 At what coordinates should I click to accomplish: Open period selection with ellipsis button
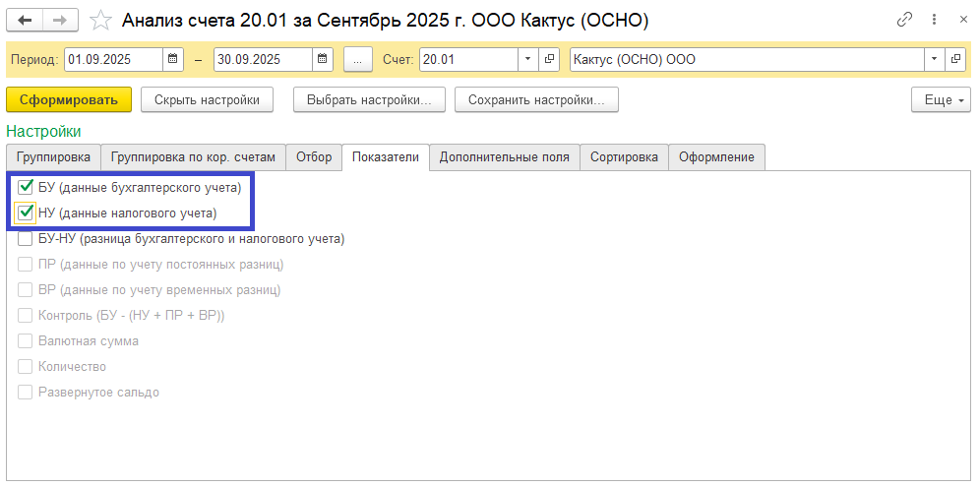(357, 59)
